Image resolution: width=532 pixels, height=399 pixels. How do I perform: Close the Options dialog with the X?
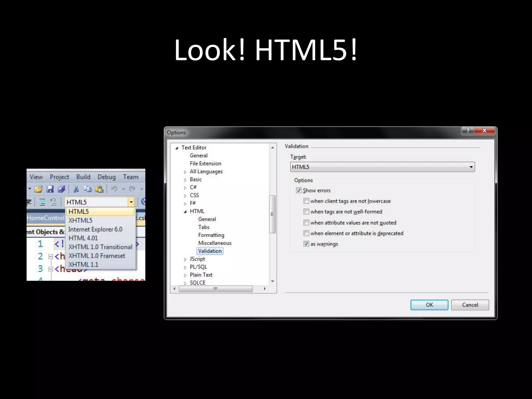pyautogui.click(x=484, y=130)
